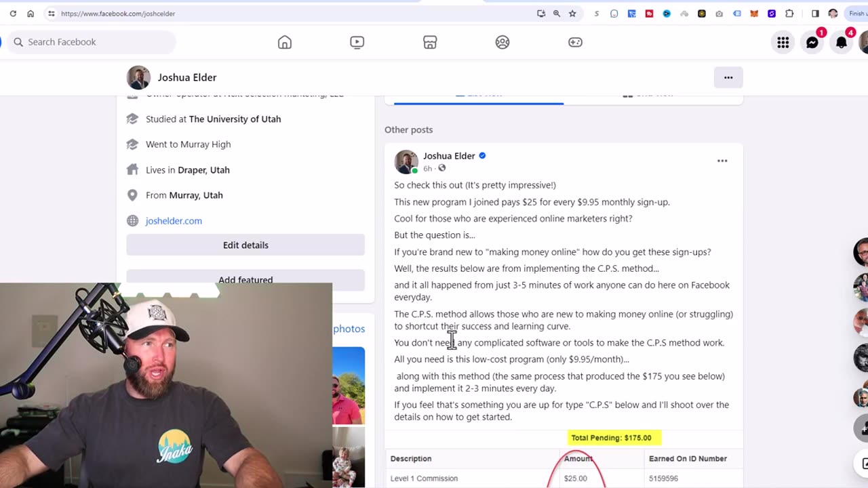Open the post author name Joshua Elder
868x488 pixels.
449,156
